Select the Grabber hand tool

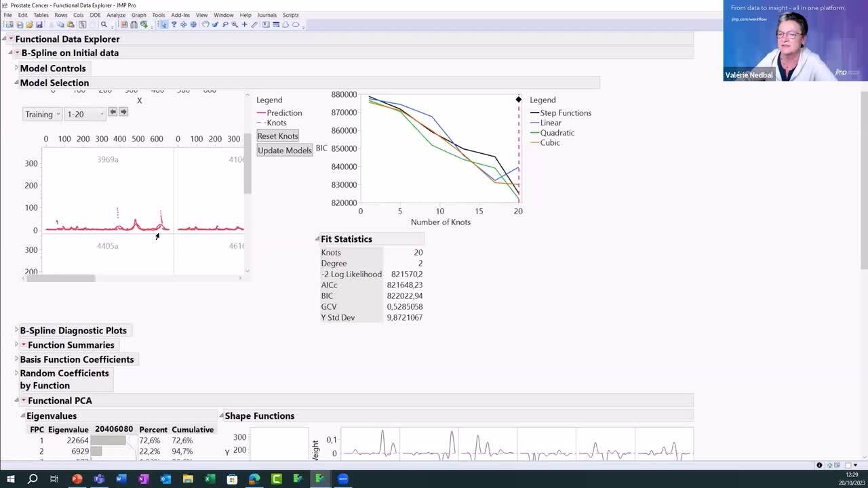coord(205,24)
